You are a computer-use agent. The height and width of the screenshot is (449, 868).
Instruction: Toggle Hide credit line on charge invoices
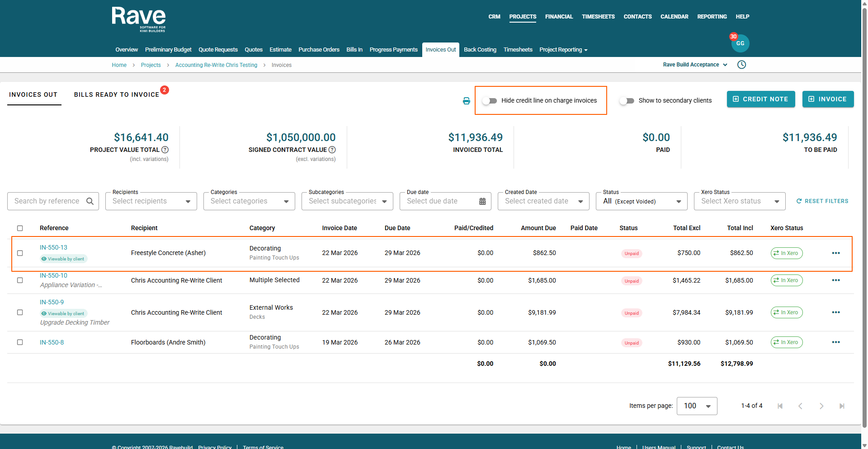pos(489,101)
